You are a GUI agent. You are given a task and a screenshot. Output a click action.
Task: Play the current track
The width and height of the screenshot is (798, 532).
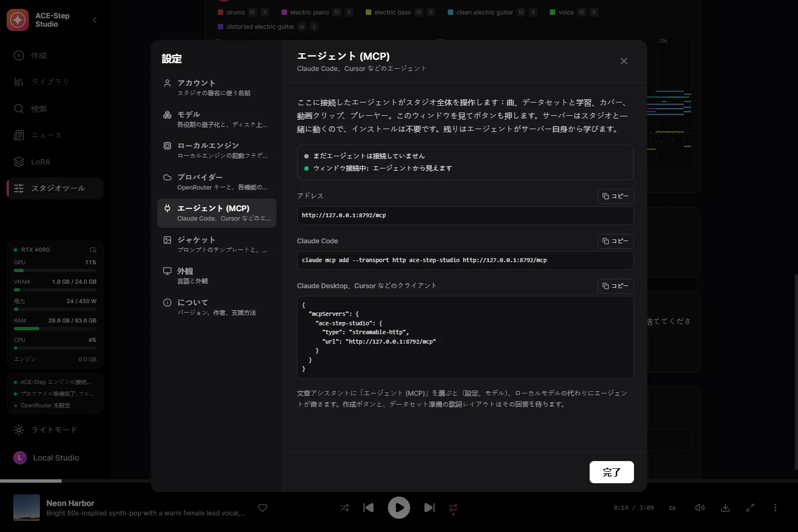click(x=399, y=508)
